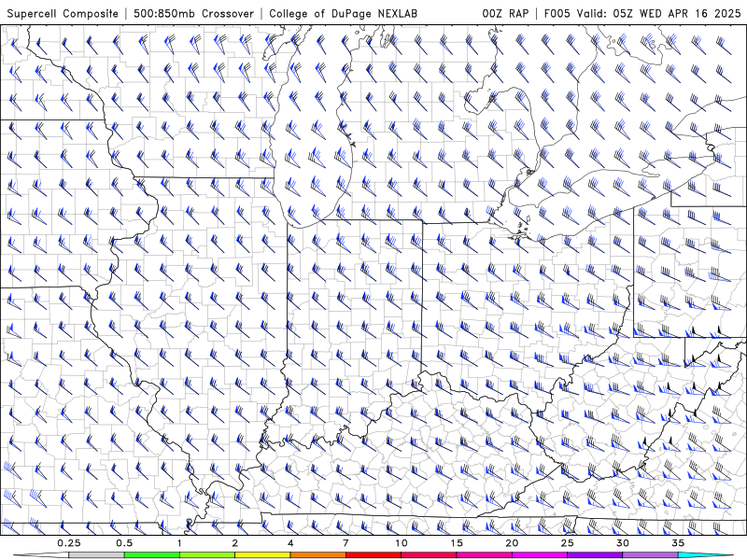Click the 0.25 legend value

[69, 543]
